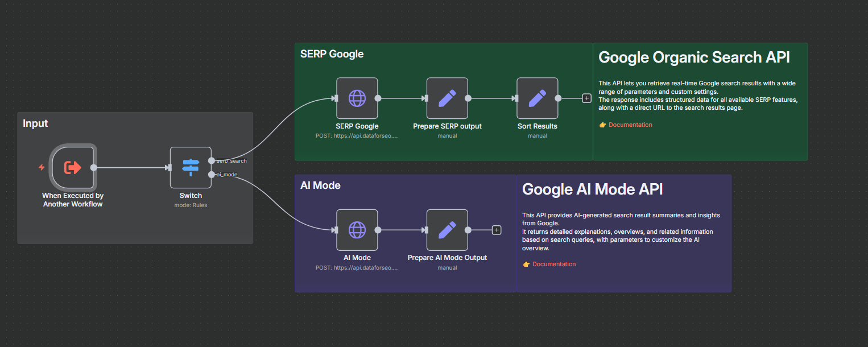Open the AI Mode globe node
The height and width of the screenshot is (347, 868).
click(357, 230)
